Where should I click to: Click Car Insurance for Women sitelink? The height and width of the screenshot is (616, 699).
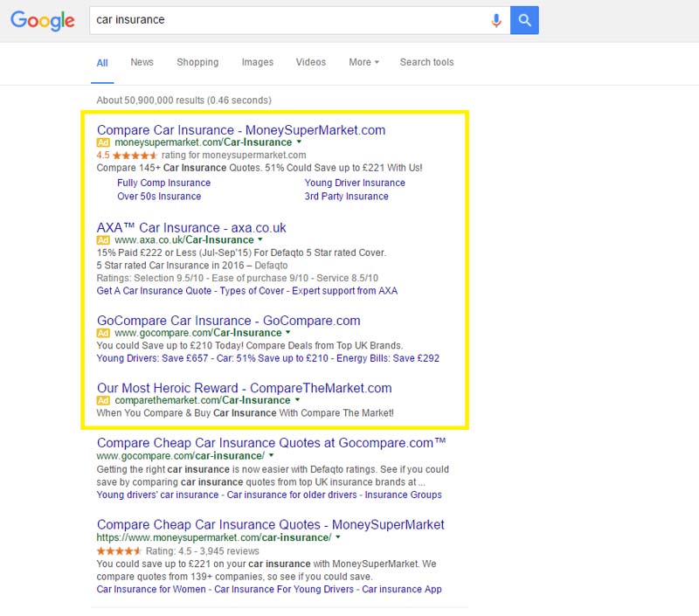[x=151, y=589]
